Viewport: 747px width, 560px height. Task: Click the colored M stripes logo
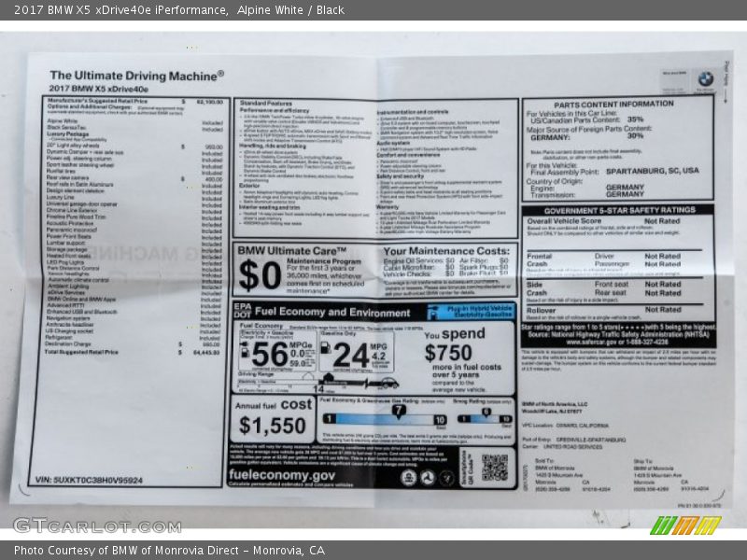coord(684,525)
